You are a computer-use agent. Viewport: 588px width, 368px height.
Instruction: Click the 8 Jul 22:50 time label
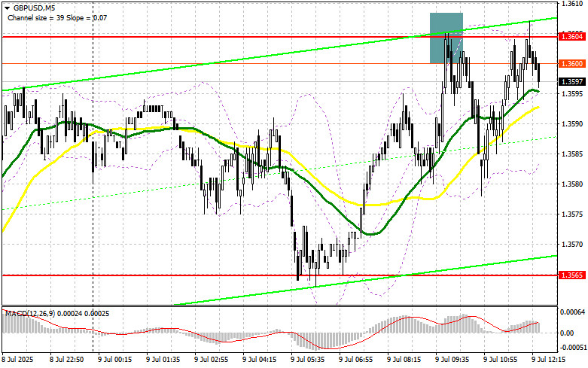pyautogui.click(x=66, y=360)
